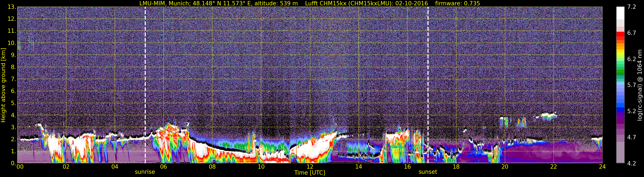The image size is (644, 177).
Task: Click the height axis tick label '10.'
Action: point(12,43)
